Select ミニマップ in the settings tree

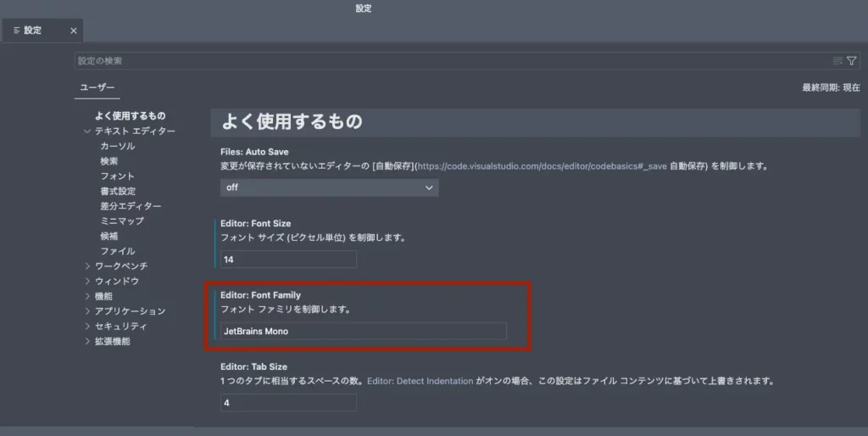pyautogui.click(x=121, y=221)
